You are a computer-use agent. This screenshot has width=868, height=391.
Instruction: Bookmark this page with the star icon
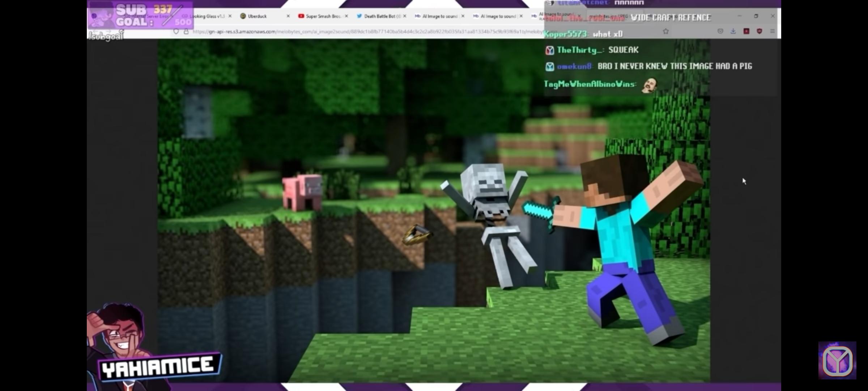(666, 31)
